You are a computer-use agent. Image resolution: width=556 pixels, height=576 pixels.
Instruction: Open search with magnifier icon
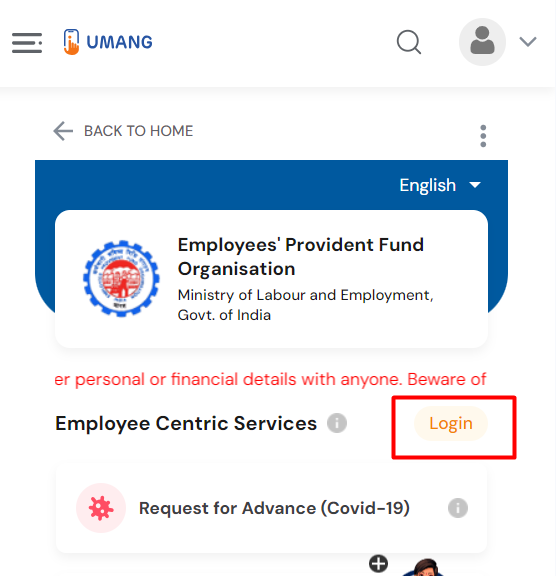(409, 42)
